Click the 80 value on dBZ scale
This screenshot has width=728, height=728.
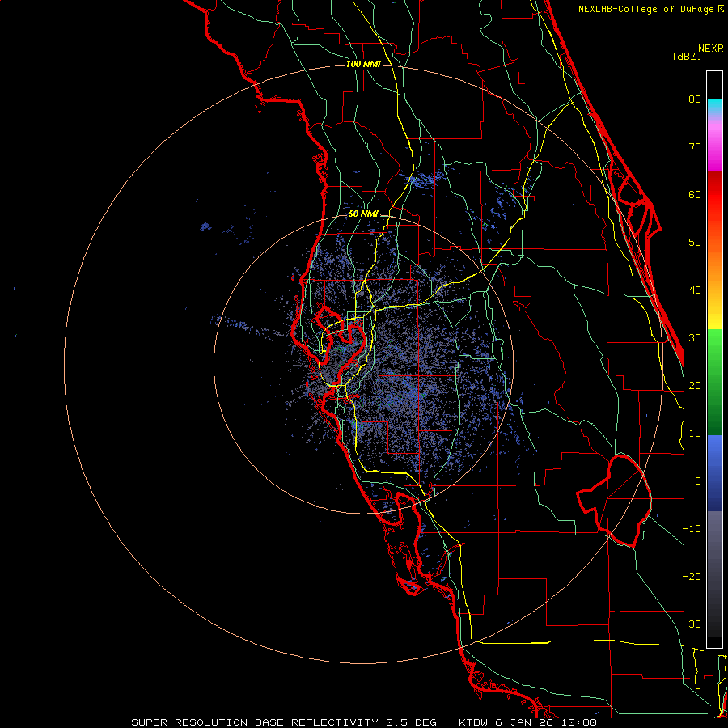[695, 99]
